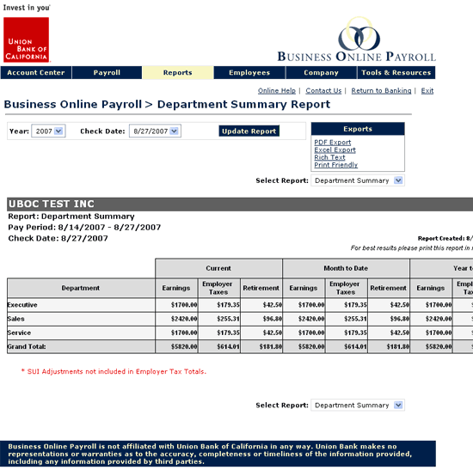The height and width of the screenshot is (476, 473).
Task: Click the Update Report button
Action: pos(249,131)
